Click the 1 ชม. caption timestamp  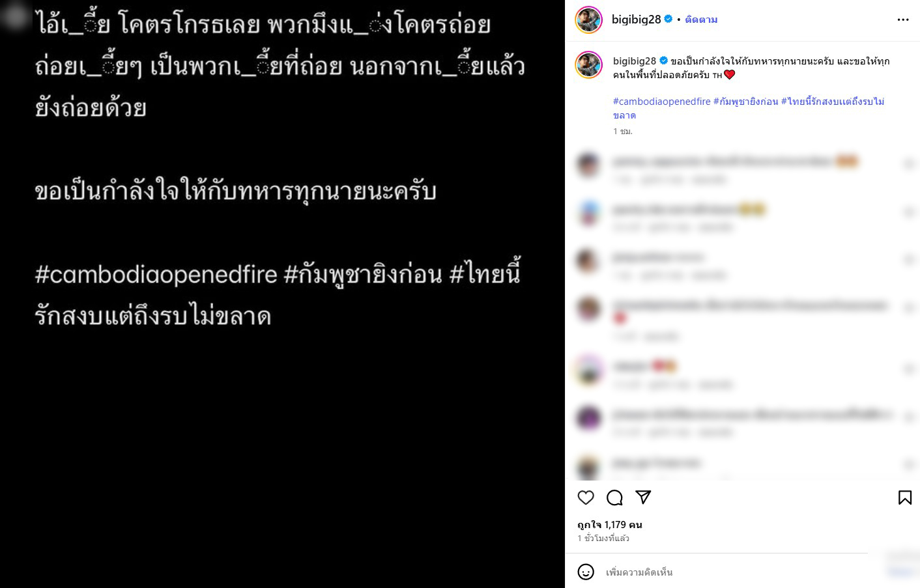pos(623,131)
